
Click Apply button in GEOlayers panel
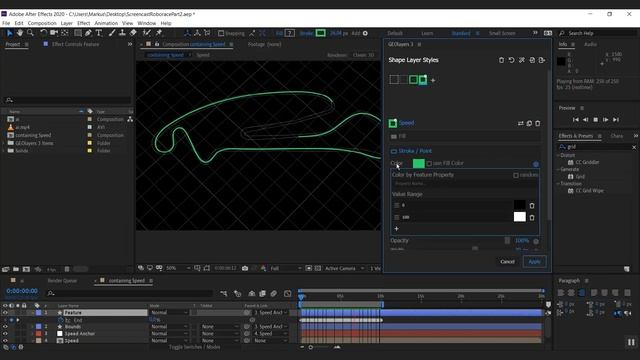pyautogui.click(x=534, y=262)
